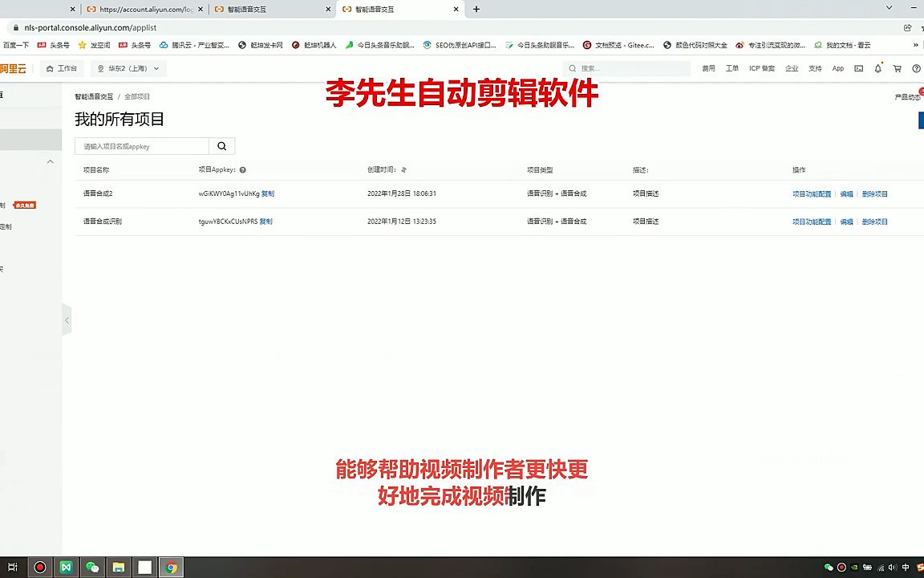Open the shopping cart icon
This screenshot has width=924, height=578.
point(898,68)
